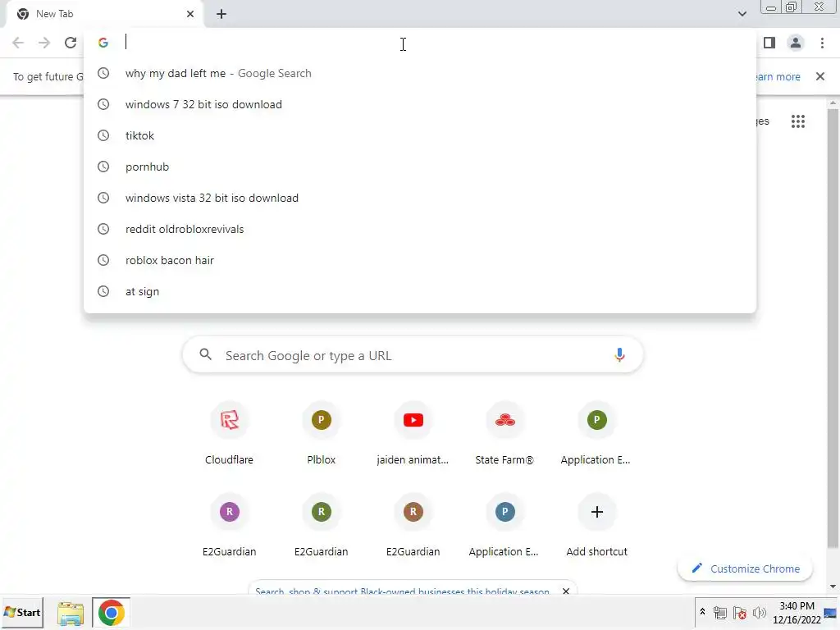The height and width of the screenshot is (630, 840).
Task: Click the Customize Chrome button
Action: [745, 568]
